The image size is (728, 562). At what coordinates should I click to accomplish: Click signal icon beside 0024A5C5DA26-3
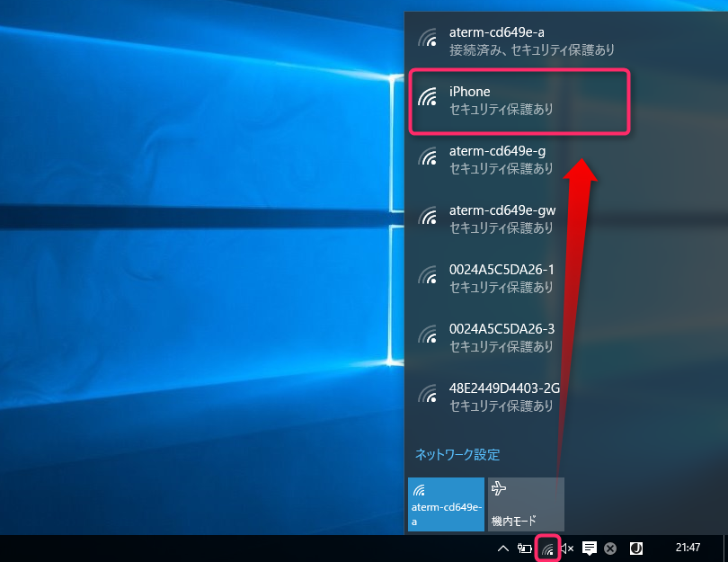[x=428, y=335]
